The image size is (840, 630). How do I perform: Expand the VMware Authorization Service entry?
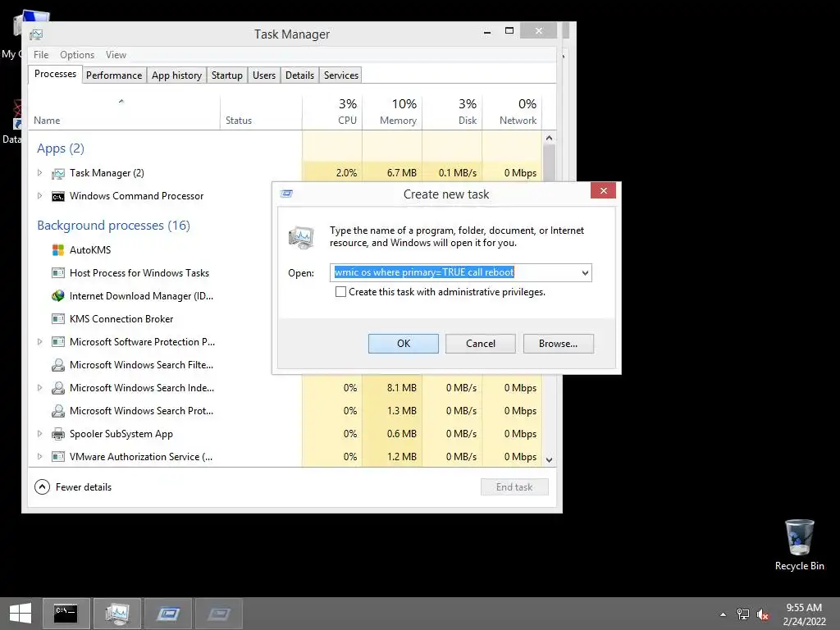pos(39,456)
